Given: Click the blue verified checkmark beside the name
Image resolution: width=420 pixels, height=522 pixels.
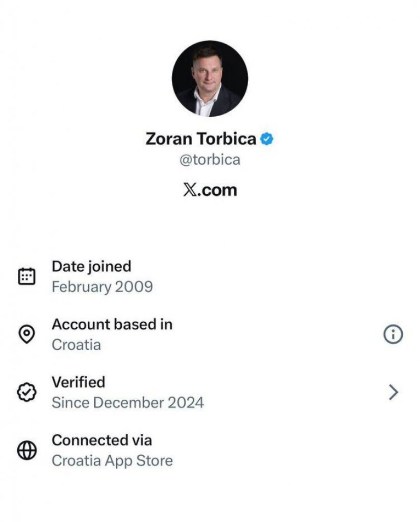Looking at the screenshot, I should (x=266, y=139).
